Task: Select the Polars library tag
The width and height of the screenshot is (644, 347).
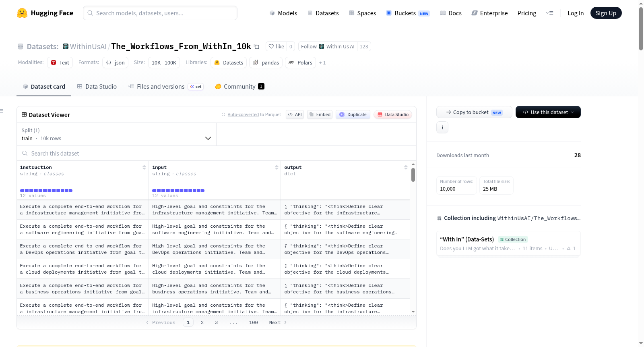Action: click(300, 62)
